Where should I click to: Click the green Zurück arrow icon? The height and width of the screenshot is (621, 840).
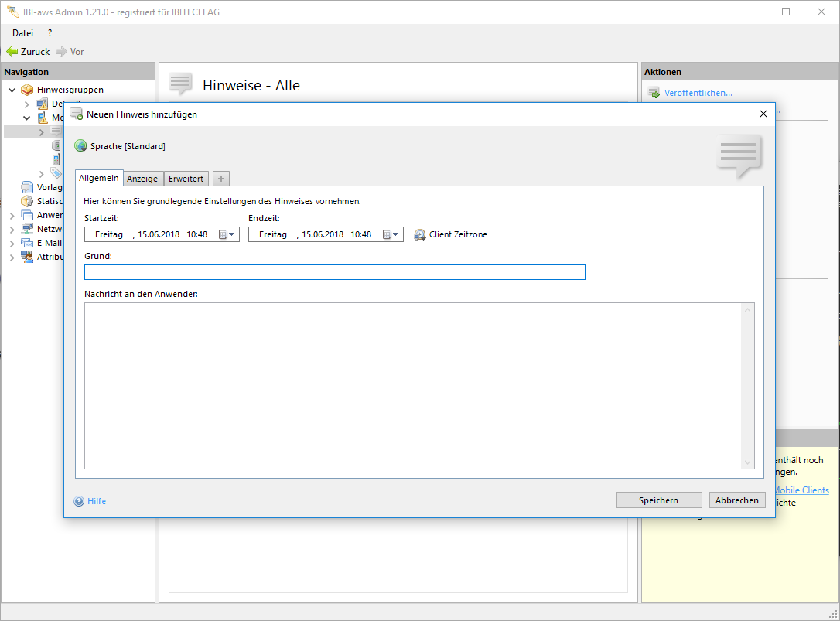12,52
